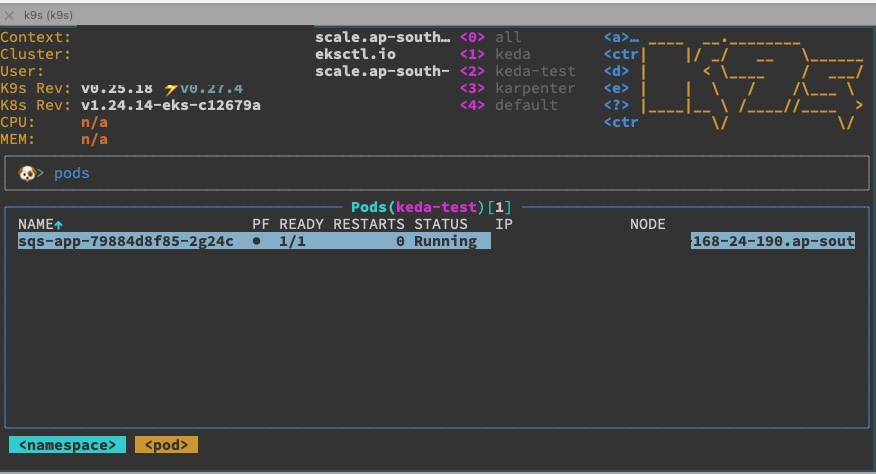Screen dimensions: 876x474
Task: Click the READY column header
Action: [x=301, y=224]
